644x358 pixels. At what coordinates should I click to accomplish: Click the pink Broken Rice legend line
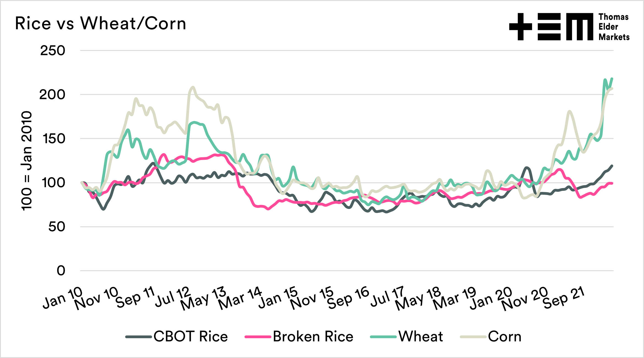pyautogui.click(x=258, y=337)
